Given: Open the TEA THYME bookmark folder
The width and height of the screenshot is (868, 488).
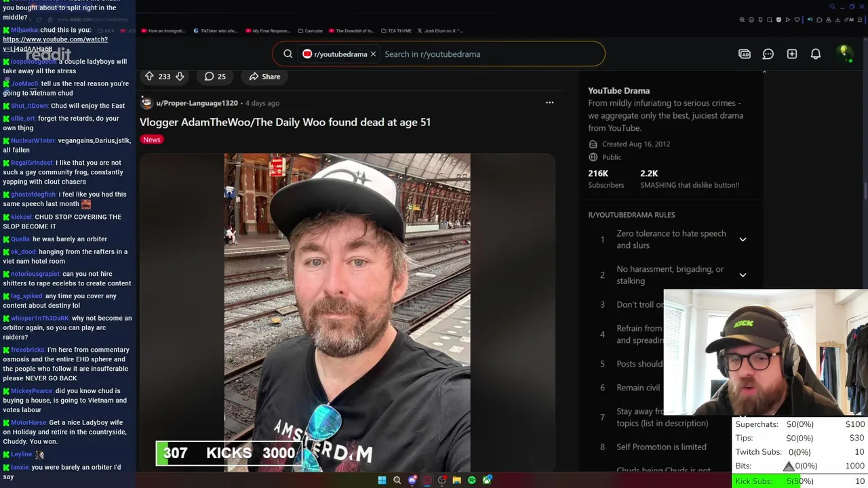Looking at the screenshot, I should [396, 30].
